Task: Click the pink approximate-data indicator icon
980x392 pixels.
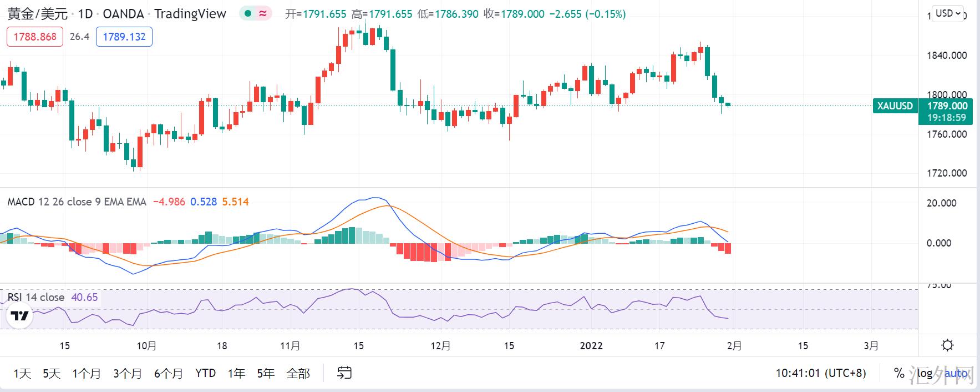Action: [262, 14]
